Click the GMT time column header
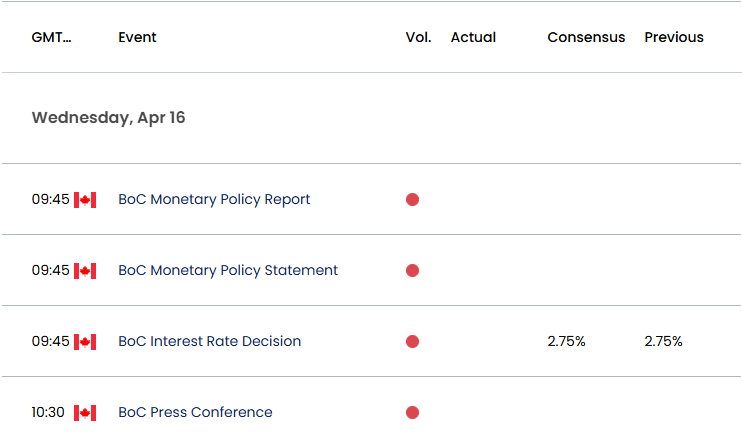 (x=52, y=37)
